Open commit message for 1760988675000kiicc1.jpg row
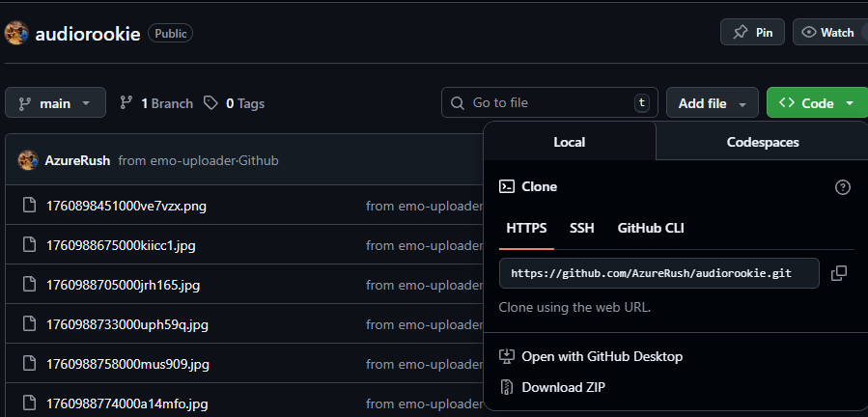Image resolution: width=868 pixels, height=417 pixels. pyautogui.click(x=425, y=245)
